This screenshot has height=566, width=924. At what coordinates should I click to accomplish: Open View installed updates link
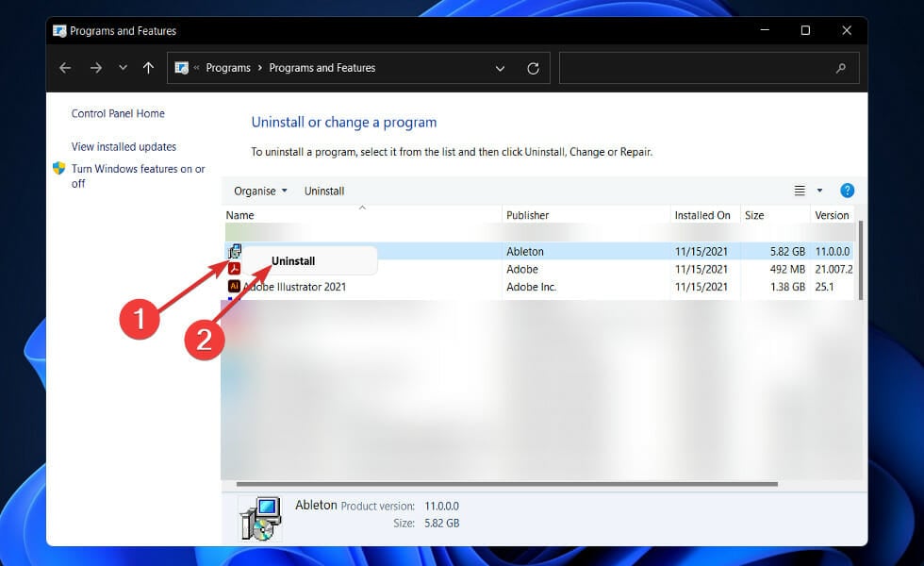(x=124, y=146)
